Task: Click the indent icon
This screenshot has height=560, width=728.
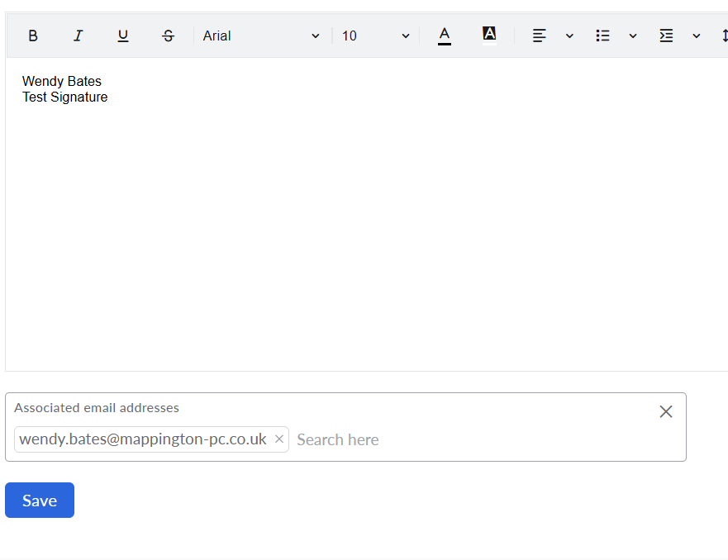Action: (666, 36)
